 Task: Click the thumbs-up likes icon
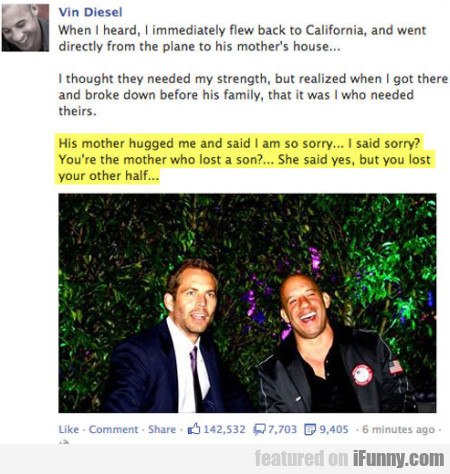tap(194, 429)
